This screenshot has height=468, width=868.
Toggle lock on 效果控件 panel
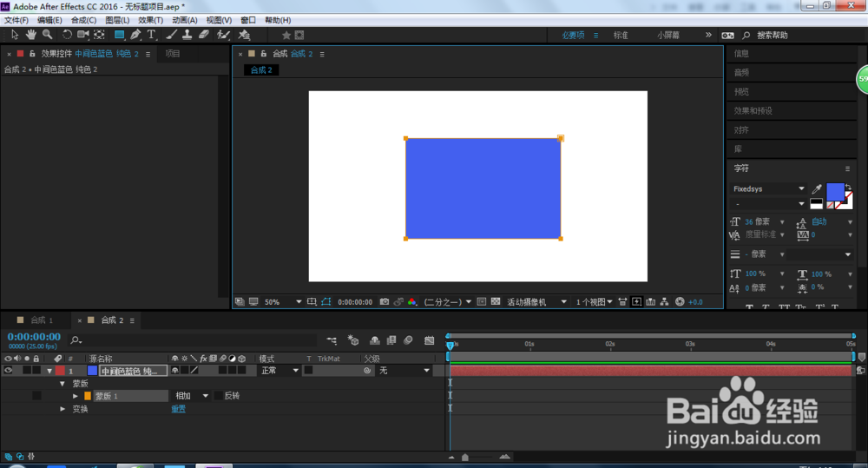[x=32, y=54]
